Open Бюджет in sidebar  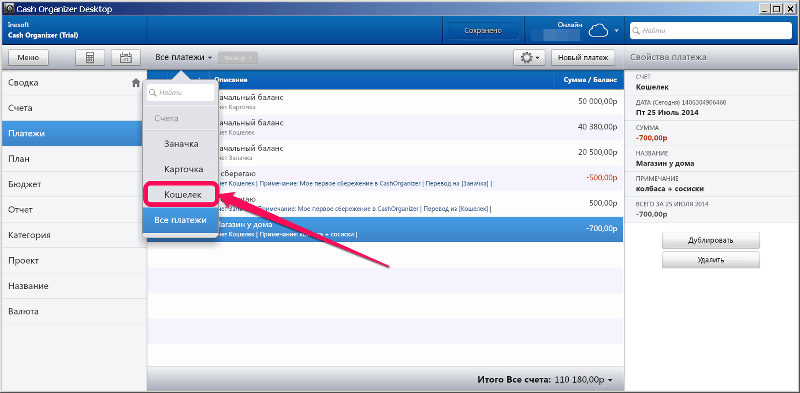(73, 184)
